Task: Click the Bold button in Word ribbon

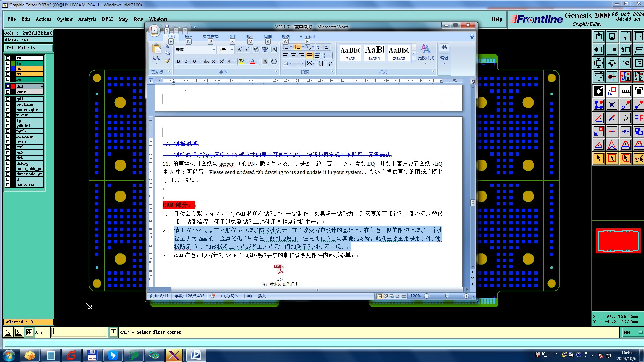Action: 178,61
